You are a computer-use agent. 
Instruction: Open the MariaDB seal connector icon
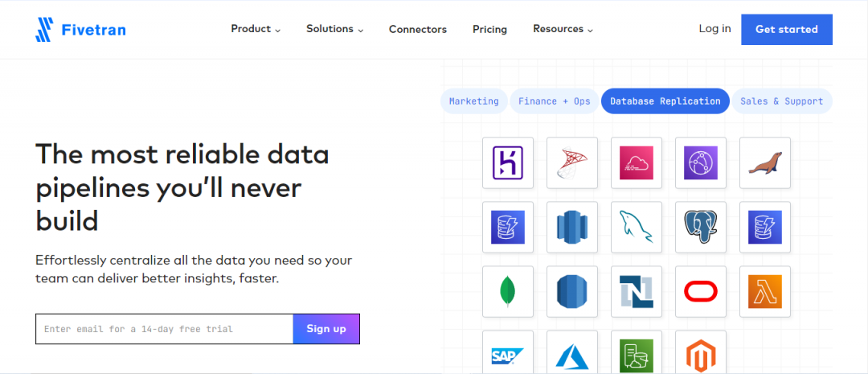tap(765, 162)
